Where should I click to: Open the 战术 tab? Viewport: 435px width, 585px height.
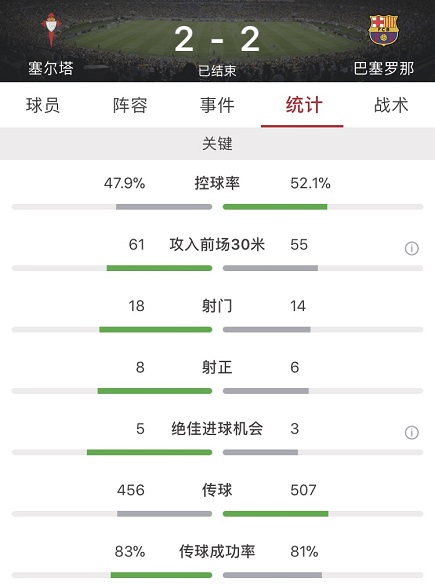click(x=391, y=105)
